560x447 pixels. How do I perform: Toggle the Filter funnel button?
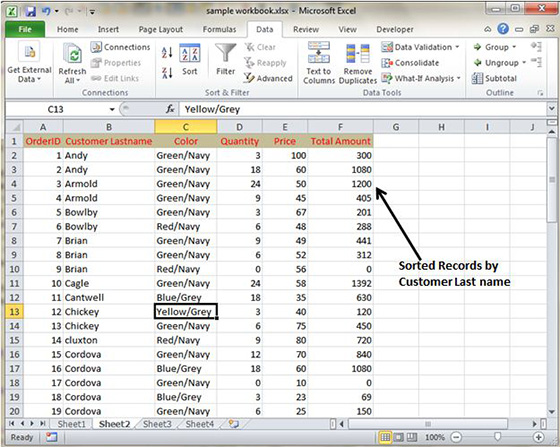point(225,59)
